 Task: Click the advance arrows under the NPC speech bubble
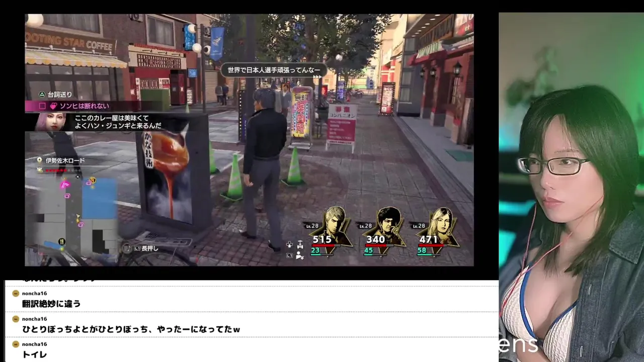[x=317, y=77]
